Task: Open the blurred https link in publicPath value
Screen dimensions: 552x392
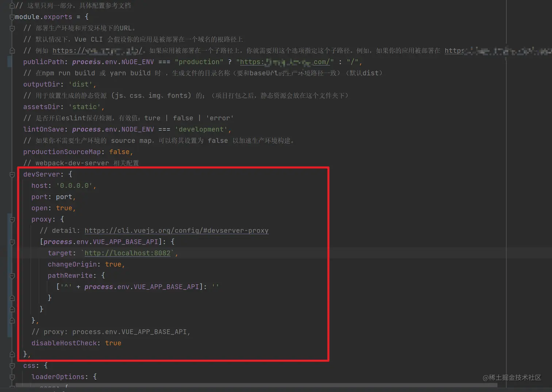Action: click(285, 62)
